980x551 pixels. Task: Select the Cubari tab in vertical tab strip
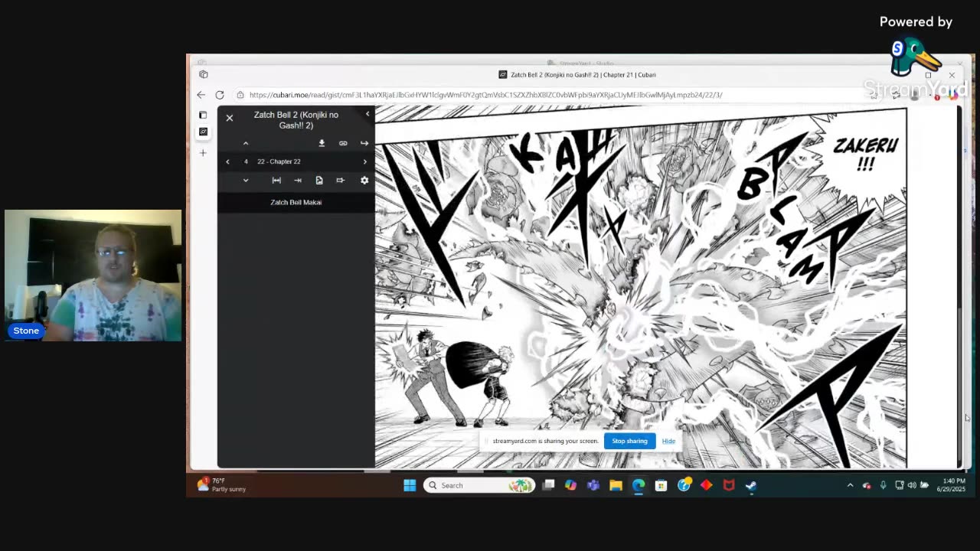point(203,132)
